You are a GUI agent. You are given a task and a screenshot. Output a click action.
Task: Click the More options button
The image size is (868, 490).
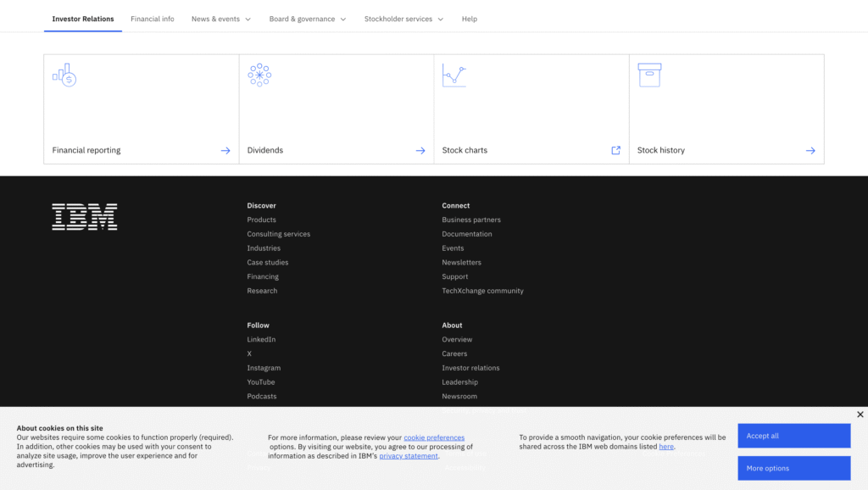click(793, 468)
